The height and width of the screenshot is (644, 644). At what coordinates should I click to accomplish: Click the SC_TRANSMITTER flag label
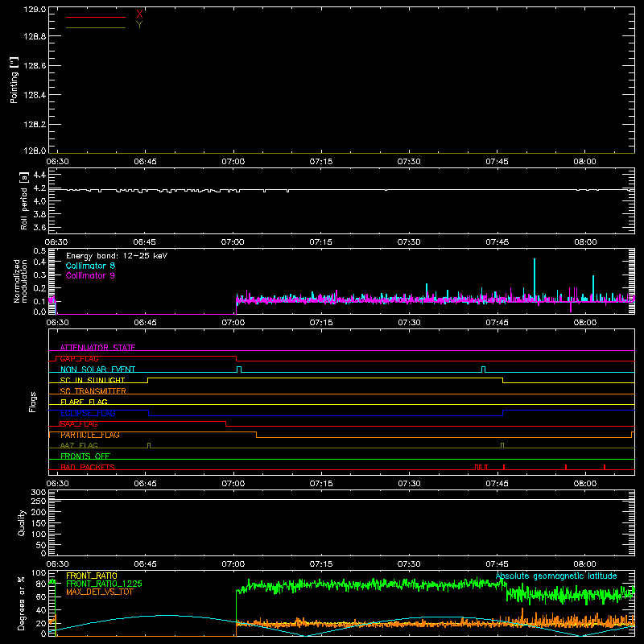tap(93, 390)
